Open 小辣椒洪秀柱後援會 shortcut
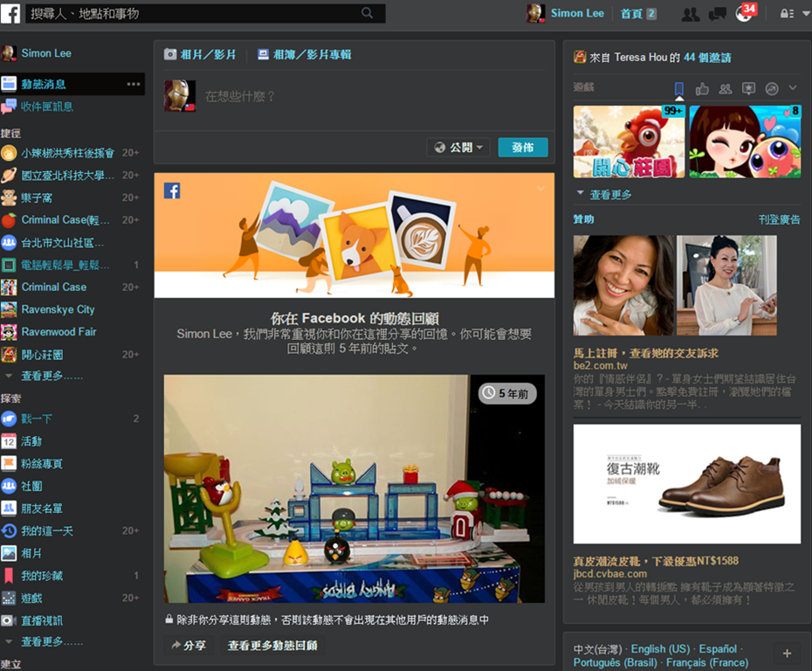The height and width of the screenshot is (671, 812). coord(70,153)
